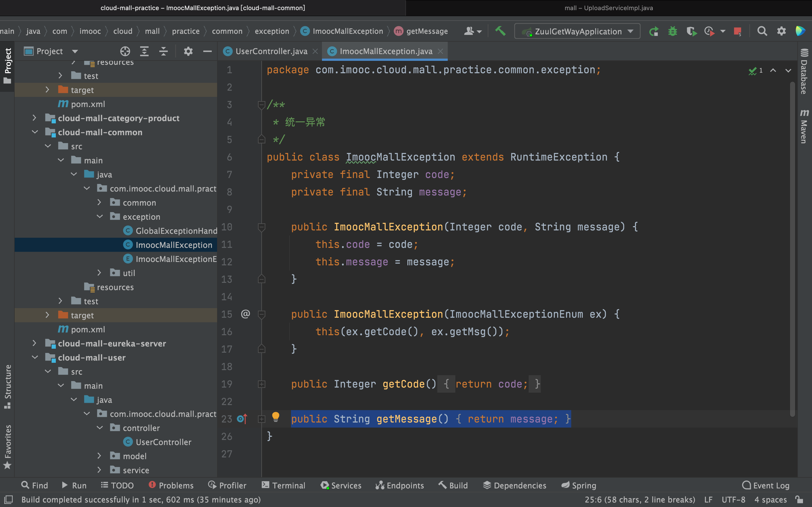This screenshot has height=507, width=812.
Task: Select the ImoocMallException.java editor tab
Action: click(386, 51)
